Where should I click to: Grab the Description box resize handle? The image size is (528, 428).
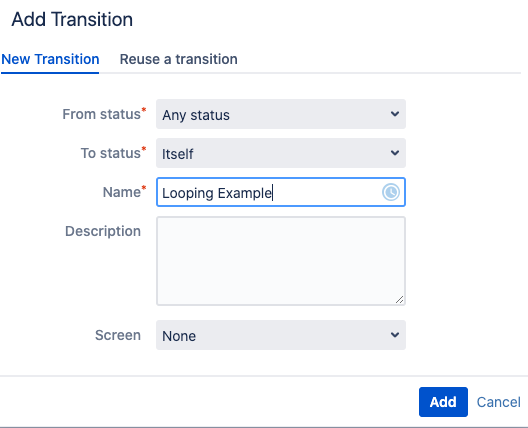(399, 299)
